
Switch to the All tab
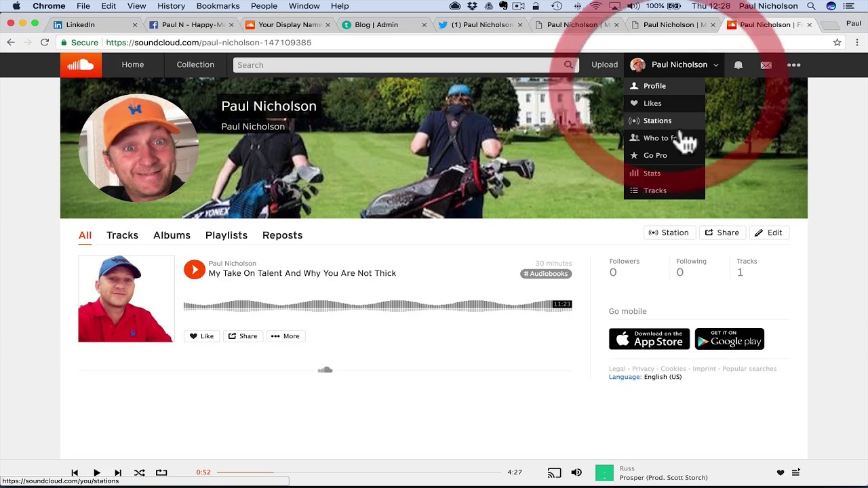pyautogui.click(x=85, y=235)
